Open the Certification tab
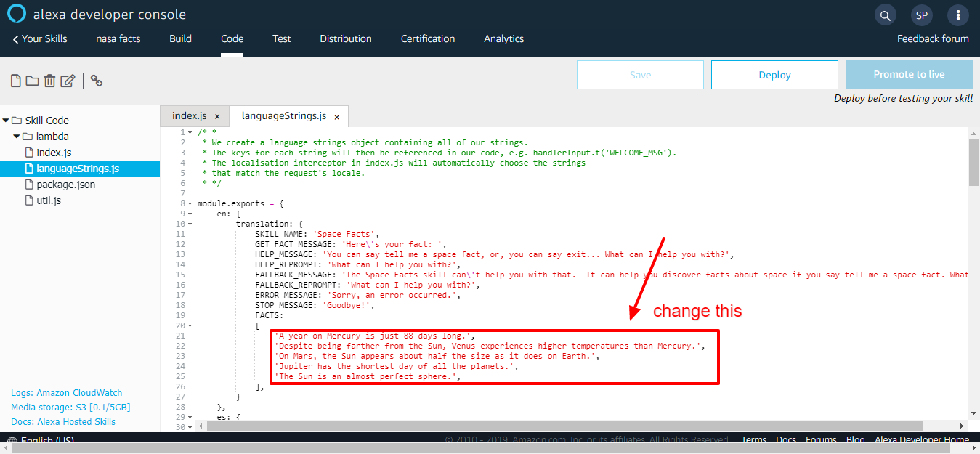The width and height of the screenshot is (980, 454). (428, 38)
